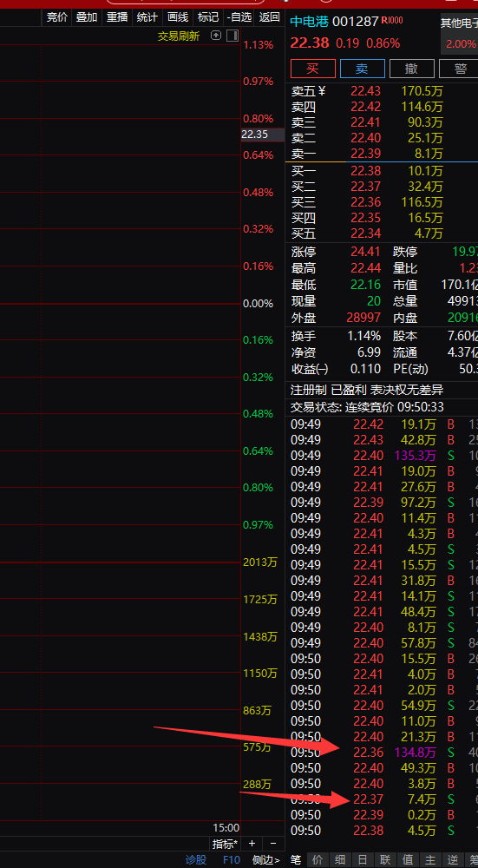Click the plus button next to 指标
Viewport: 478px width, 868px height.
click(252, 844)
